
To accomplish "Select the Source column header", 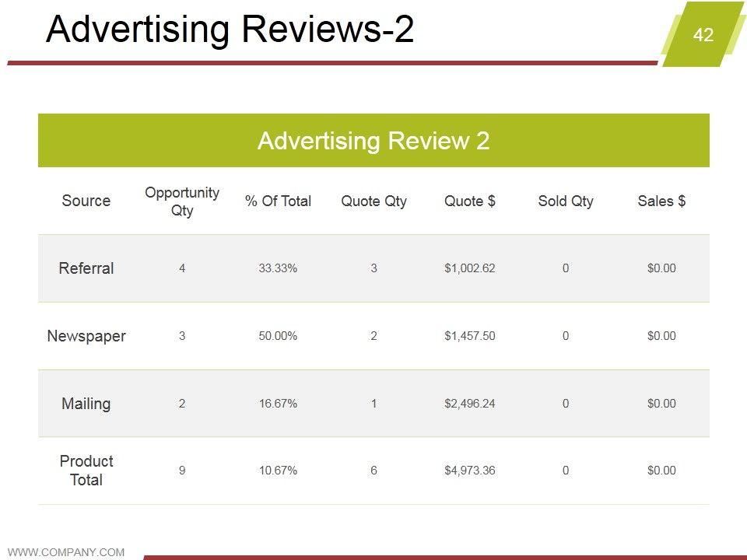I will point(86,201).
